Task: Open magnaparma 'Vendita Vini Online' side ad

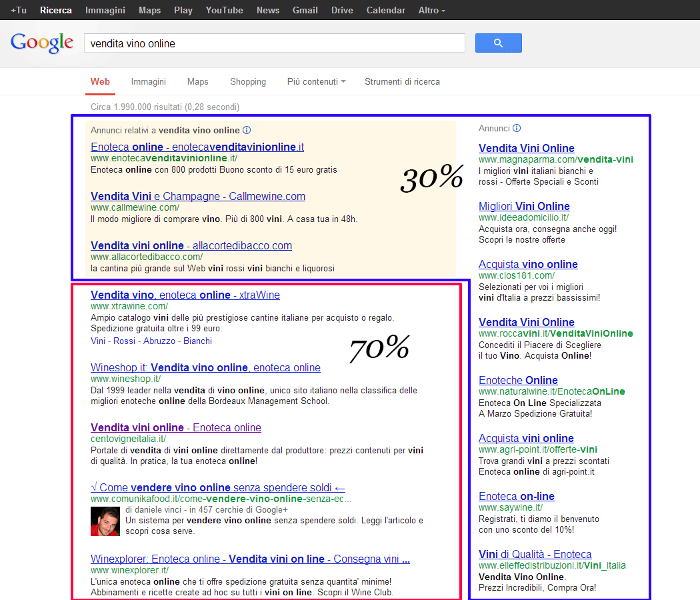Action: coord(527,148)
